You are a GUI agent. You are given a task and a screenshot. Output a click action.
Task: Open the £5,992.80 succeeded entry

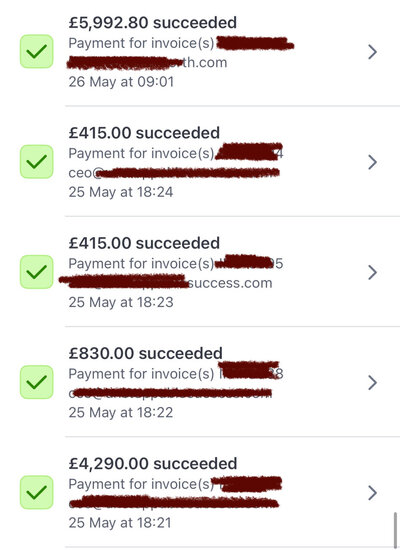153,23
